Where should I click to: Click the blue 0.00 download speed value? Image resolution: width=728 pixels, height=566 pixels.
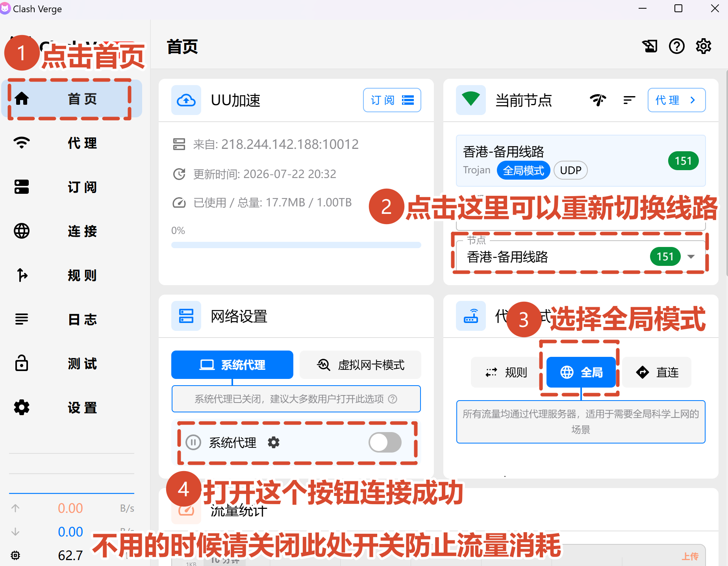70,532
